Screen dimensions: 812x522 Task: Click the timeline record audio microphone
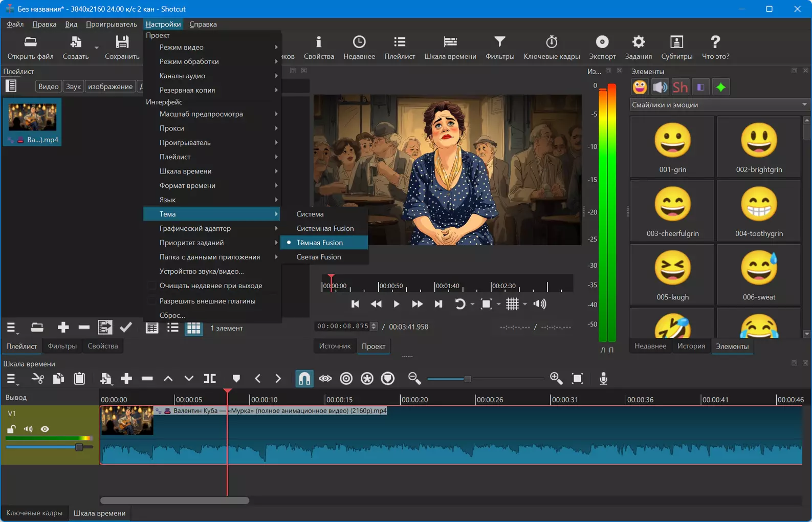click(603, 379)
